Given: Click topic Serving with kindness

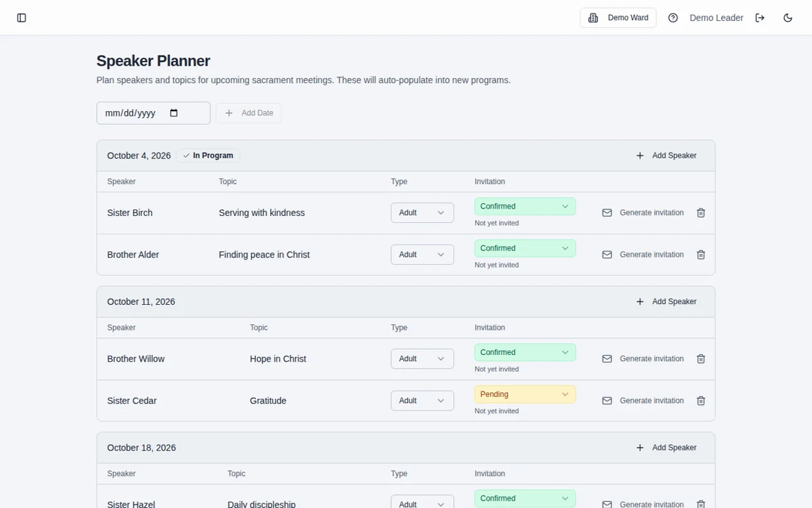Looking at the screenshot, I should coord(262,213).
